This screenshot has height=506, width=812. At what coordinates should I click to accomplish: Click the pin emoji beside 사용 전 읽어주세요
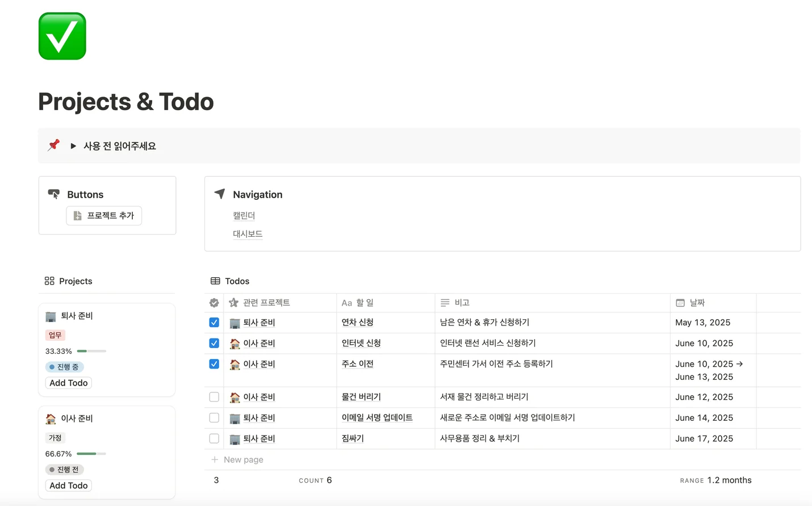[x=53, y=145]
